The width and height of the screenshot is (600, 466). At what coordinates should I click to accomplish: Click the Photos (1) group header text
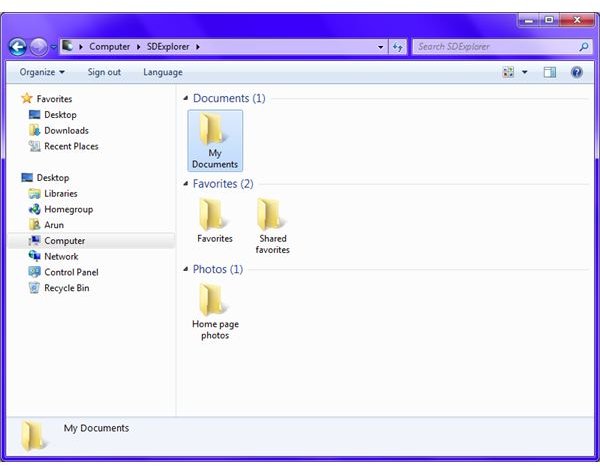tap(218, 269)
